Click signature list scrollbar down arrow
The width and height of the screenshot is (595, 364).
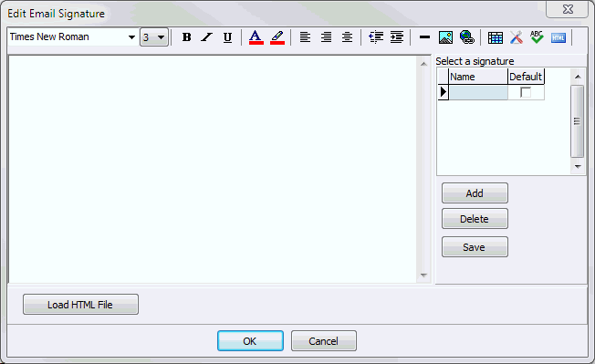coord(578,166)
